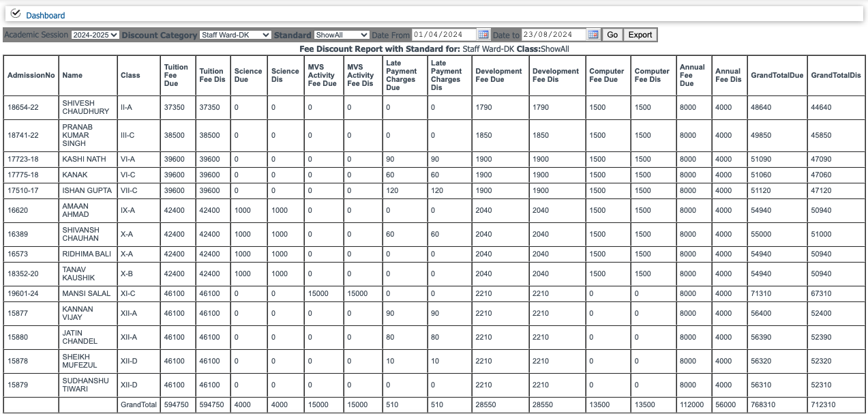
Task: Click the Development Fee Due header
Action: click(x=499, y=75)
